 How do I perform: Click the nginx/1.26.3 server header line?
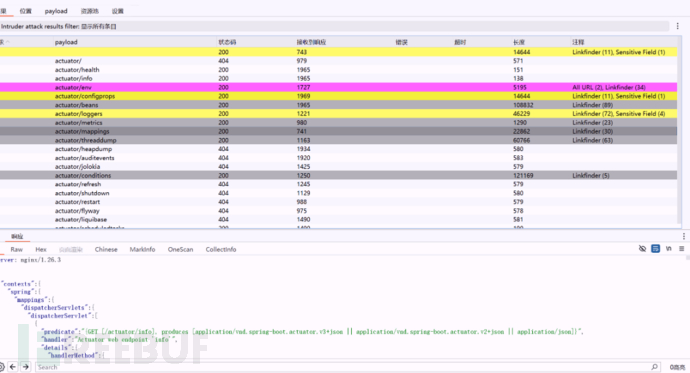click(31, 260)
